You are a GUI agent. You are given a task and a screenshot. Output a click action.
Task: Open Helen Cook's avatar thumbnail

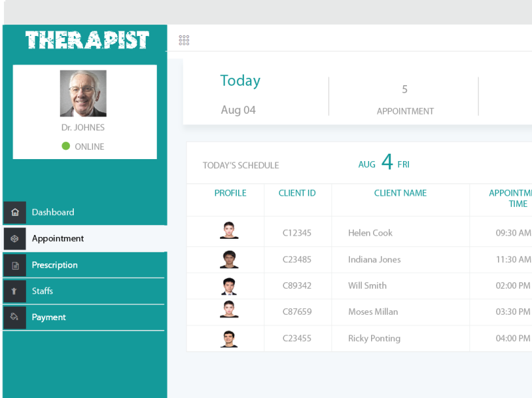coord(230,233)
